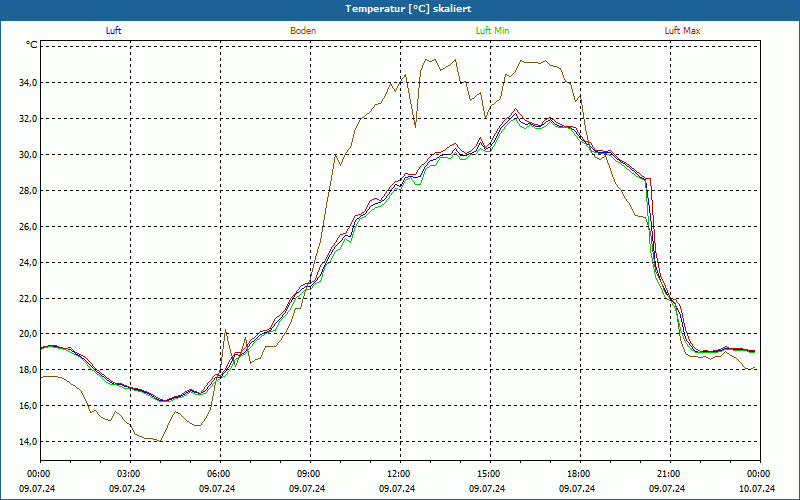Screen dimensions: 800x500
Task: Click the 09:00 time axis label
Action: pyautogui.click(x=308, y=474)
